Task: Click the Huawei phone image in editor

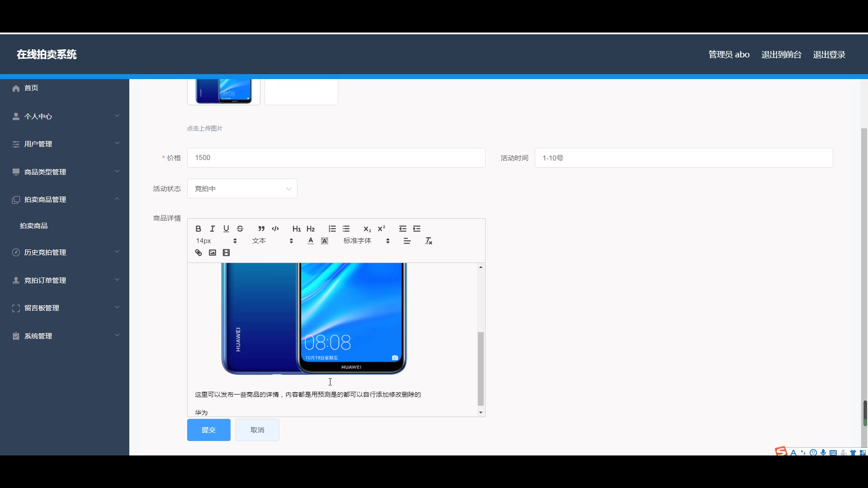Action: [x=314, y=319]
